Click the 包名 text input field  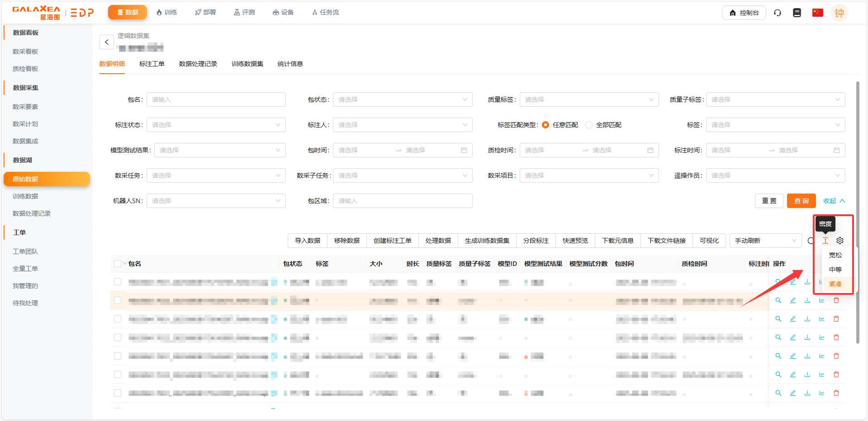(216, 99)
